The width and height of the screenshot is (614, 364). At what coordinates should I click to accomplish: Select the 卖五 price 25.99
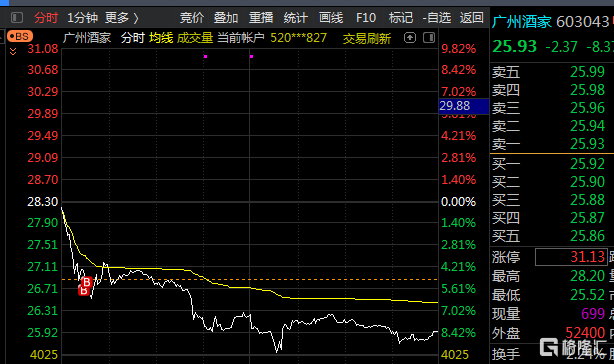tap(587, 72)
